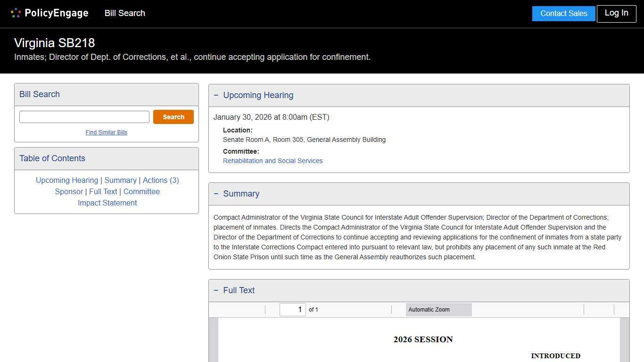The image size is (644, 362).
Task: Open the Actions (3) link
Action: (161, 180)
